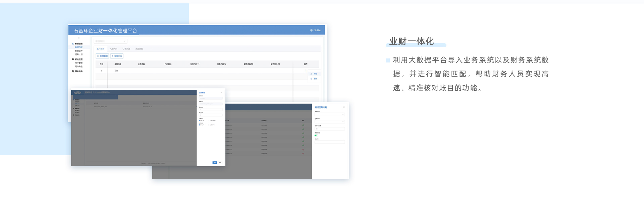This screenshot has width=644, height=217.
Task: Click the Kunlun logo in dark header
Action: coord(77,93)
